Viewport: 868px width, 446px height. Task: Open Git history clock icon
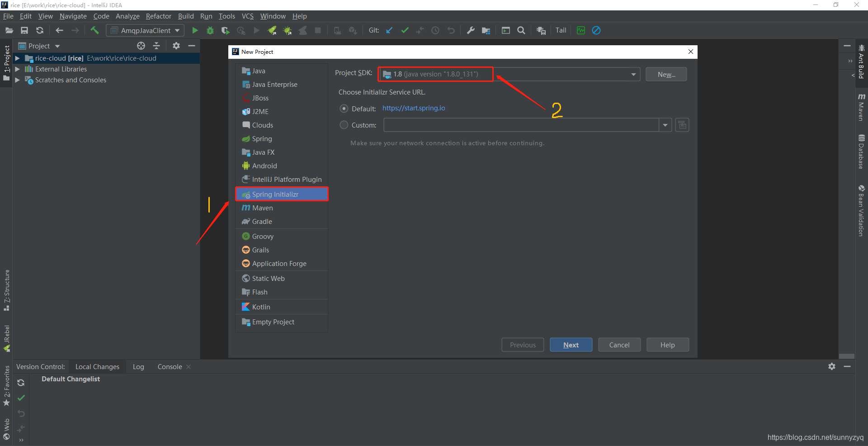(x=435, y=30)
